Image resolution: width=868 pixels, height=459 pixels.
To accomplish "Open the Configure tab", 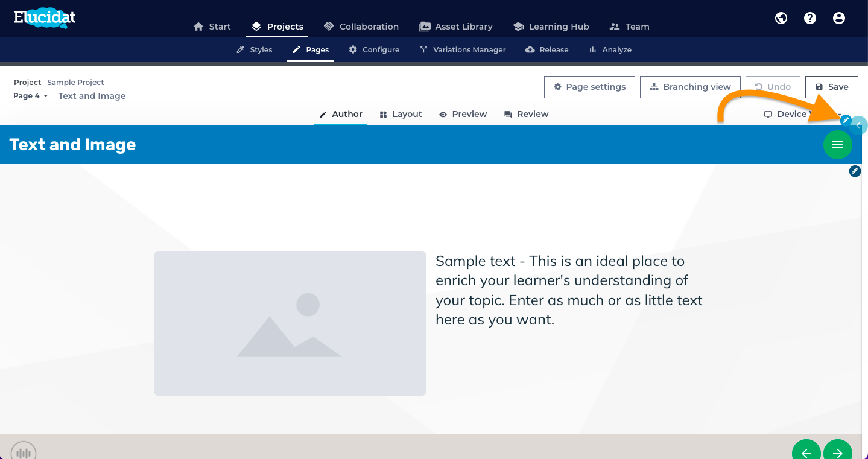I will pyautogui.click(x=374, y=50).
